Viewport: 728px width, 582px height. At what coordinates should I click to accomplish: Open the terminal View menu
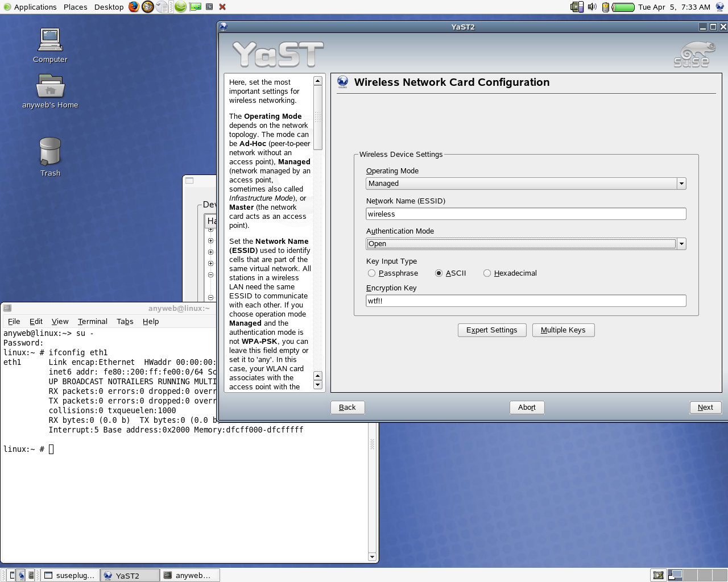[x=60, y=322]
